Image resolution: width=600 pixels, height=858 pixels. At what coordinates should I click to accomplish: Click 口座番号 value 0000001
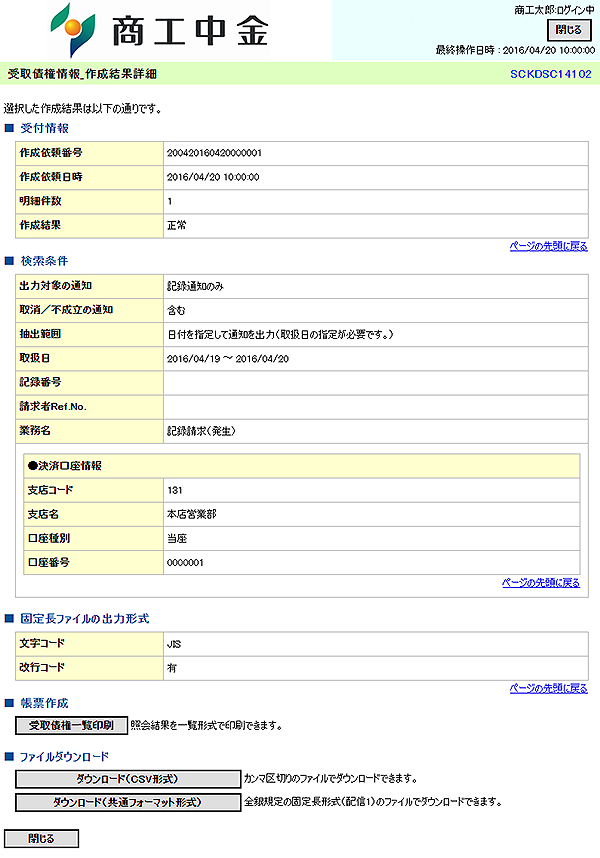click(x=185, y=563)
